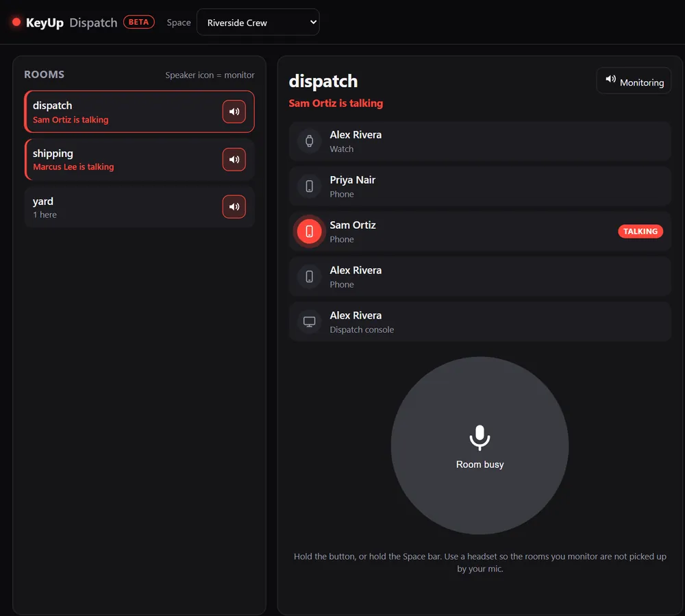Image resolution: width=685 pixels, height=616 pixels.
Task: Toggle monitor speaker for shipping room
Action: (x=234, y=160)
